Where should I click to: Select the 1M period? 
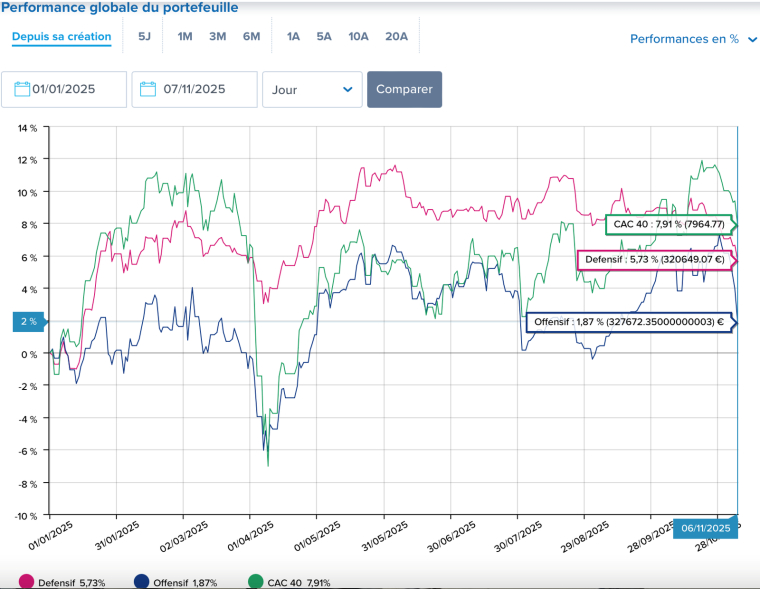(185, 37)
